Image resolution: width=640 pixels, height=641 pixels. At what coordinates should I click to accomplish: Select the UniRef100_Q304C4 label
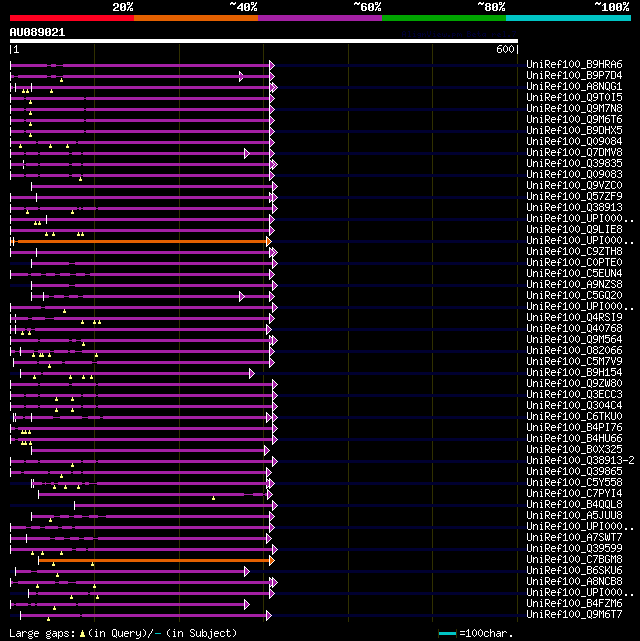click(574, 406)
